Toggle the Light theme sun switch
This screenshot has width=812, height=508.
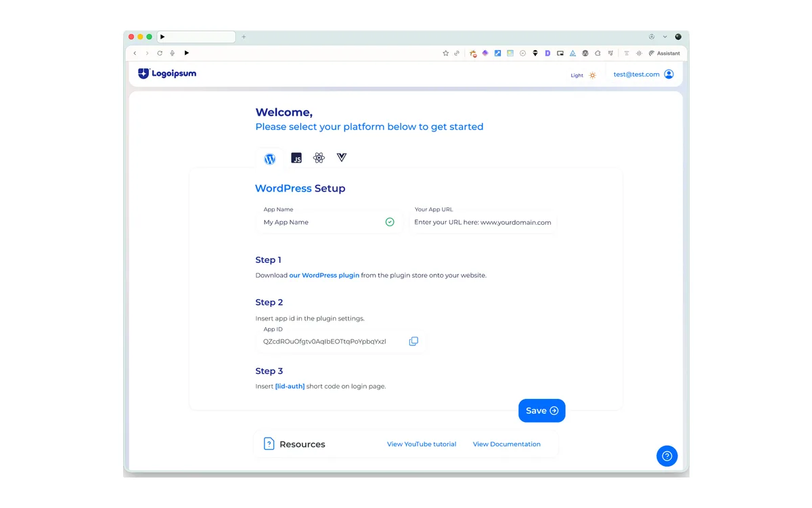[x=592, y=75]
